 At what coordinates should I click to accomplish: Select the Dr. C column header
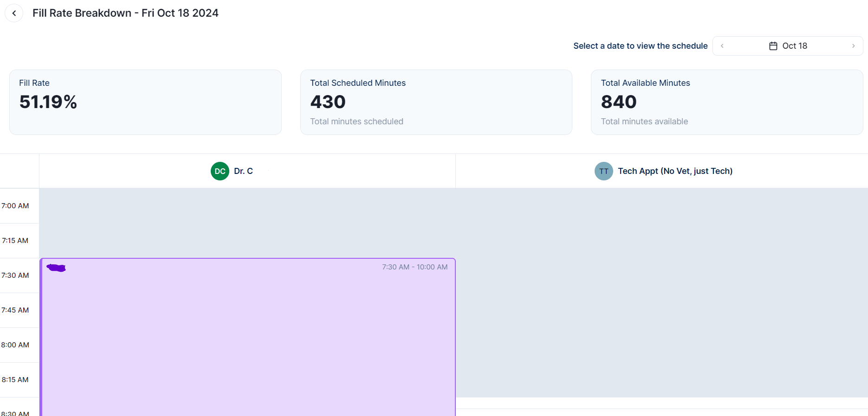click(x=247, y=171)
